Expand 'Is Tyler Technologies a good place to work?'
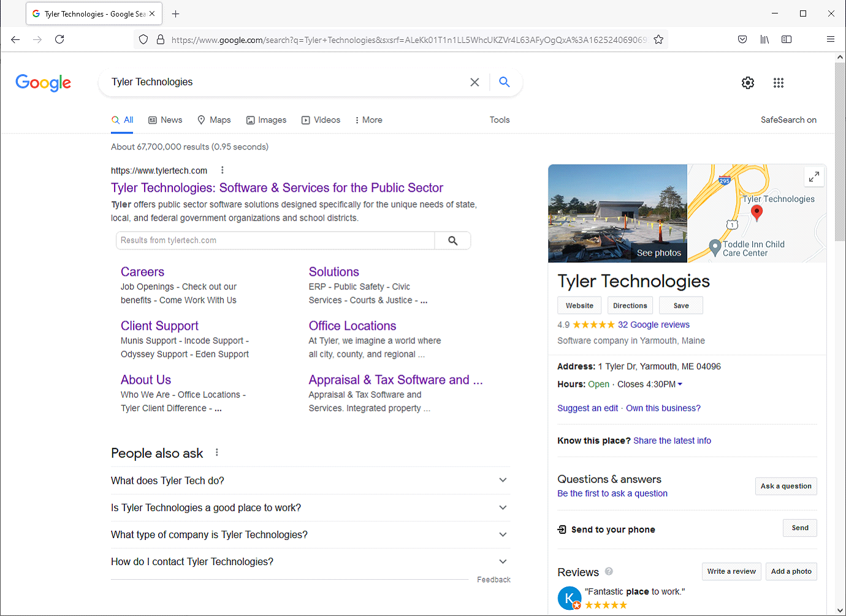 pyautogui.click(x=310, y=508)
